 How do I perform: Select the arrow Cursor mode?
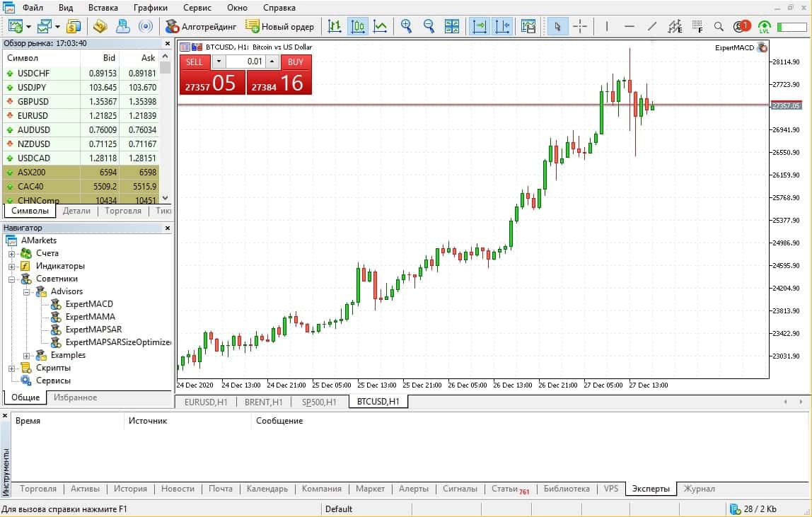click(557, 26)
